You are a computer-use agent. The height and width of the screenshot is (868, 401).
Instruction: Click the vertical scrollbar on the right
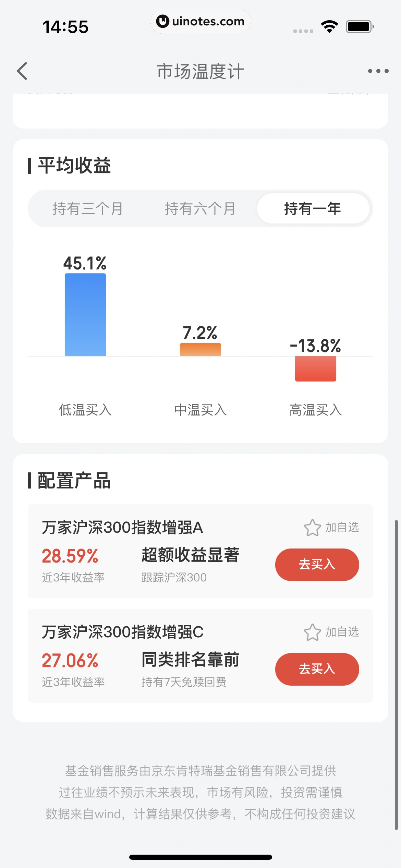point(396,675)
